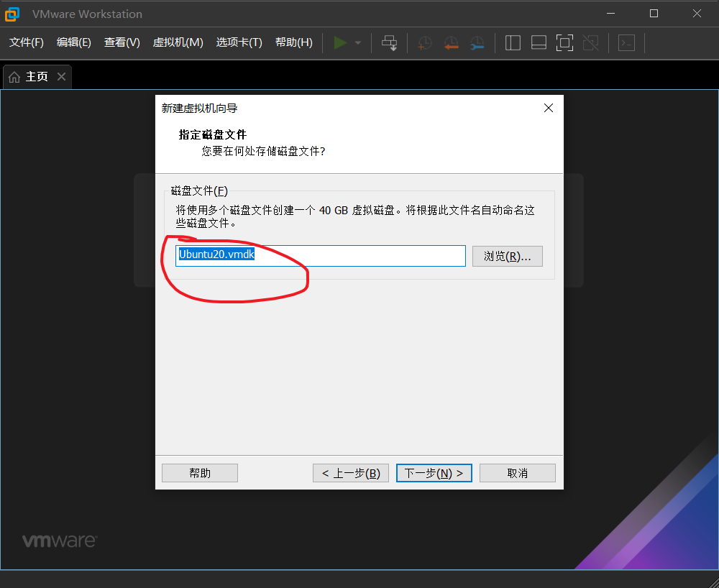Open the 虚拟机(M) menu

(178, 42)
